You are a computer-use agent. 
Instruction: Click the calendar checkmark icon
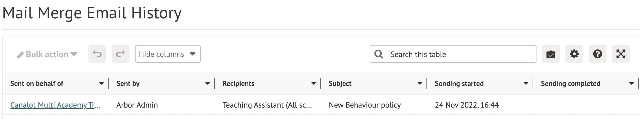pyautogui.click(x=551, y=54)
